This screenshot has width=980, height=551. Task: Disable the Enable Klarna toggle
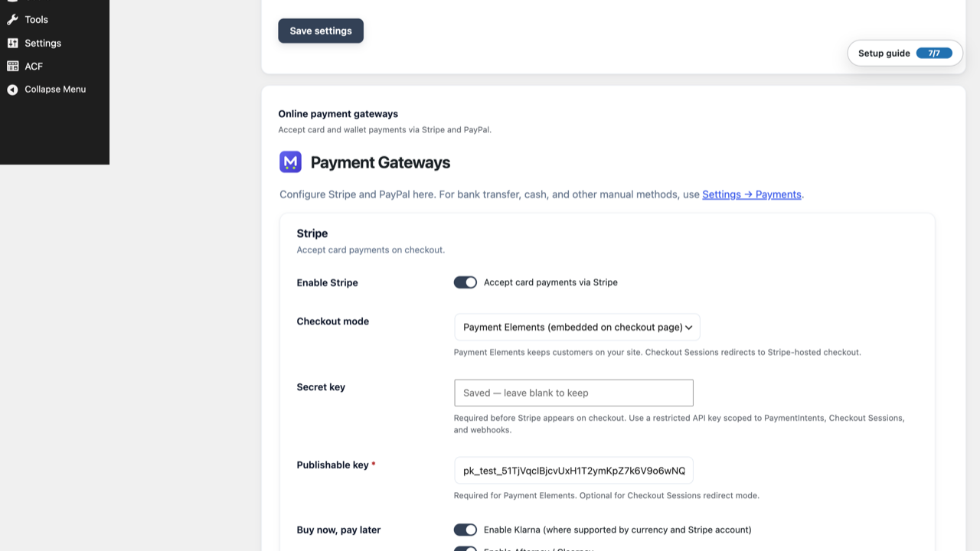click(465, 530)
